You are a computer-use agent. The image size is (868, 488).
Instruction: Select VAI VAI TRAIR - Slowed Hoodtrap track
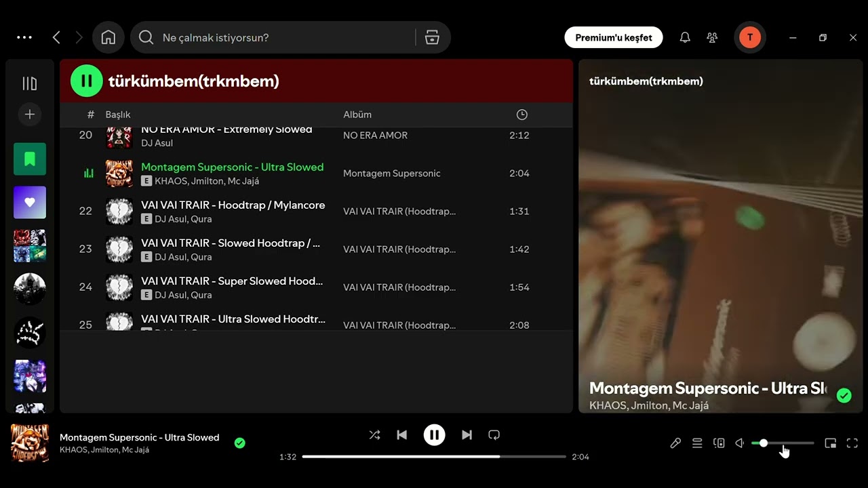[231, 243]
